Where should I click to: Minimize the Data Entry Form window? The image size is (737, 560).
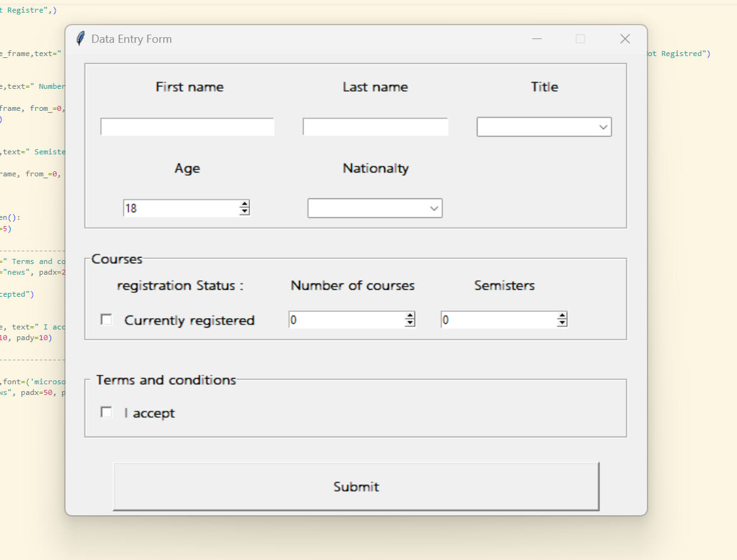[537, 38]
